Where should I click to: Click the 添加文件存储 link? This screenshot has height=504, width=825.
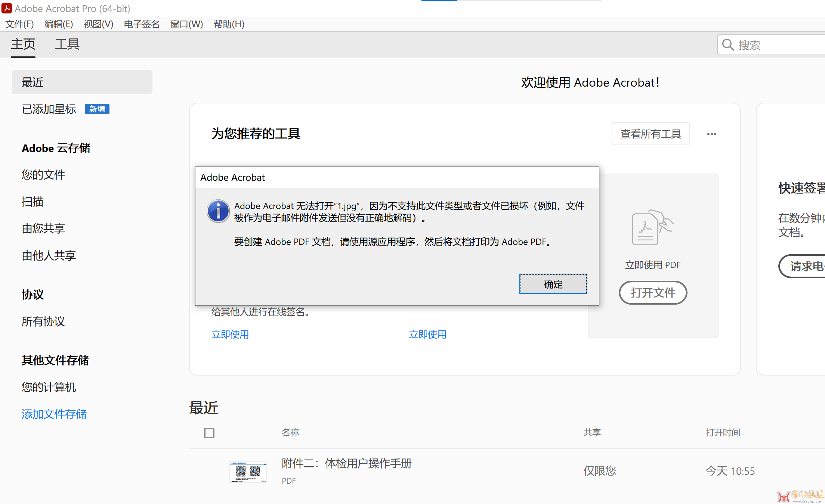coord(54,414)
